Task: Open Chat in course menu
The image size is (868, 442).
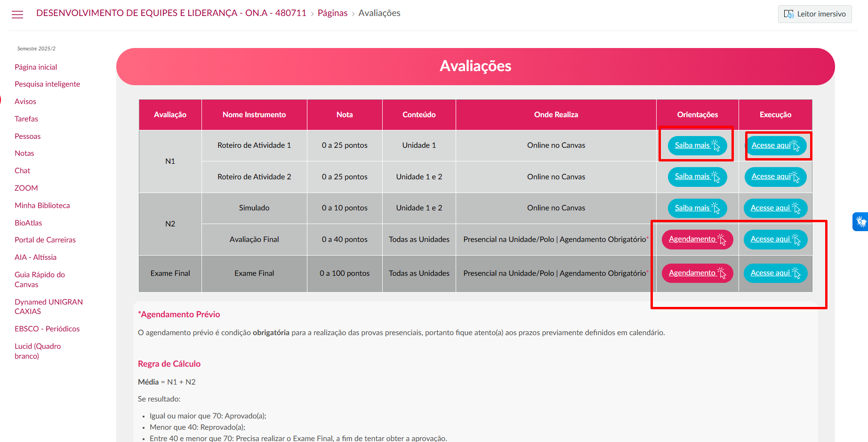Action: (22, 170)
